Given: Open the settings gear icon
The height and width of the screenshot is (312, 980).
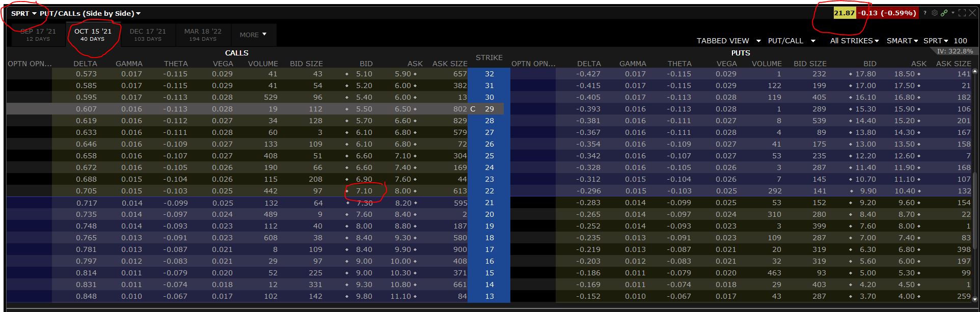Looking at the screenshot, I should pos(934,13).
